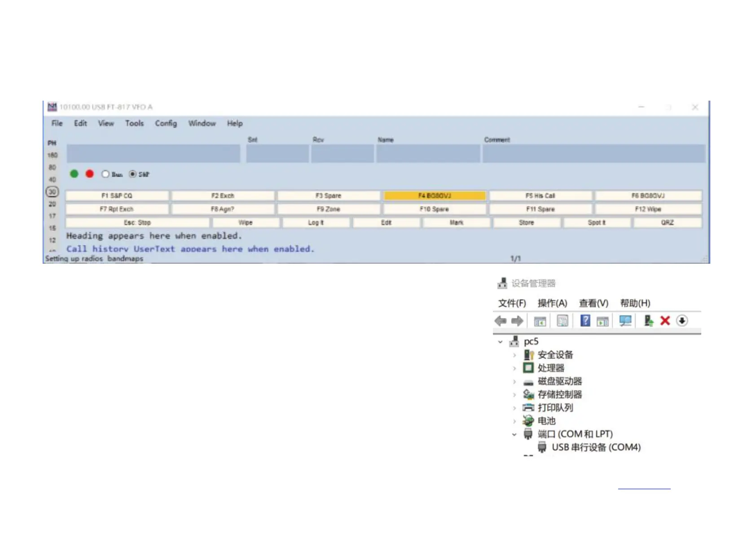This screenshot has height=535, width=756.
Task: Open the 操作(A) menu in Device Manager
Action: pos(552,303)
